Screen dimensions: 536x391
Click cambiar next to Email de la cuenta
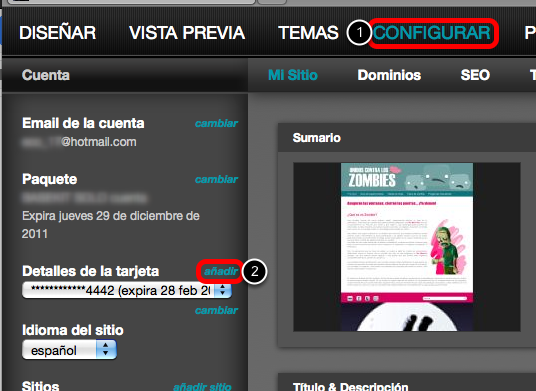pos(216,123)
